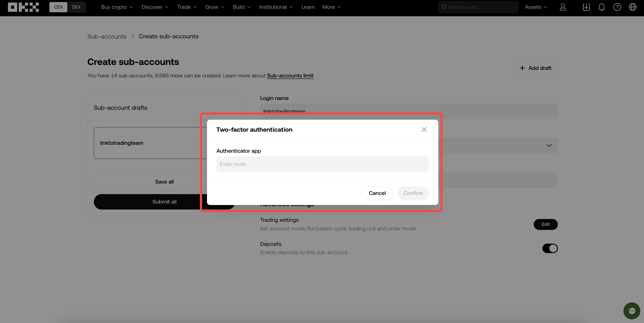Click the Sub-accounts limit hyperlink
The height and width of the screenshot is (323, 644).
(290, 75)
